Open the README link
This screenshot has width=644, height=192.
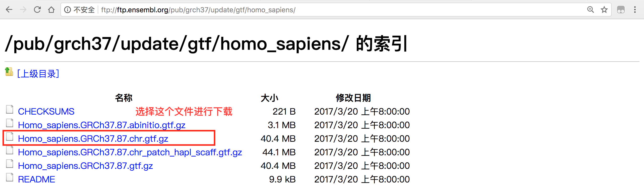[x=36, y=179]
